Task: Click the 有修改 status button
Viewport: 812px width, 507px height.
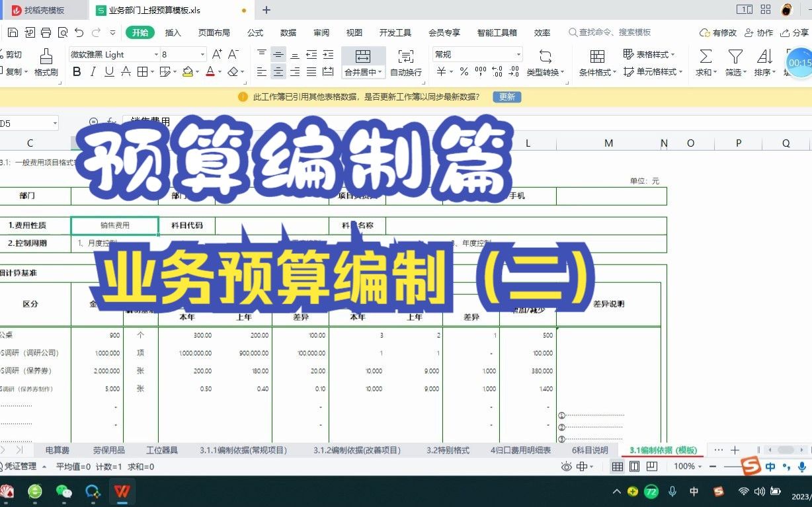Action: click(718, 32)
